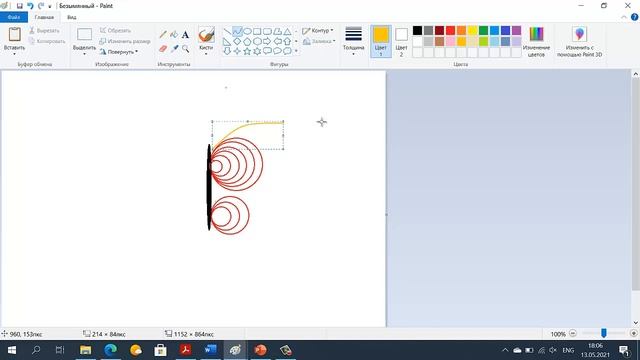Click the zoom in plus button

[x=633, y=333]
